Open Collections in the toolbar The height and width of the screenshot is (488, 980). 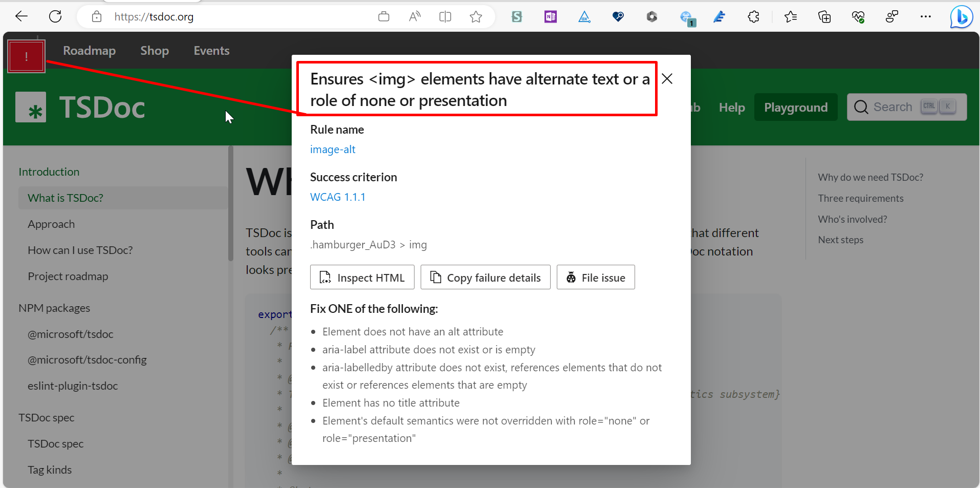[x=824, y=16]
